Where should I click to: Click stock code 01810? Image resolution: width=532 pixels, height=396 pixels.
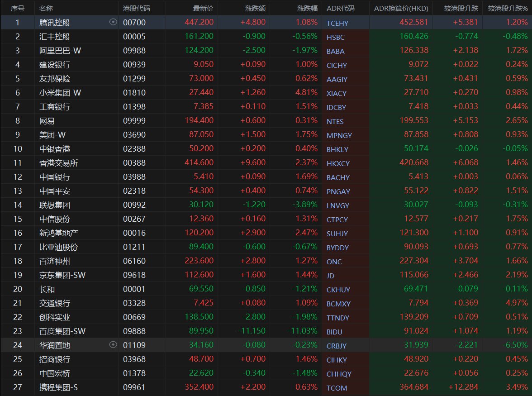[134, 93]
